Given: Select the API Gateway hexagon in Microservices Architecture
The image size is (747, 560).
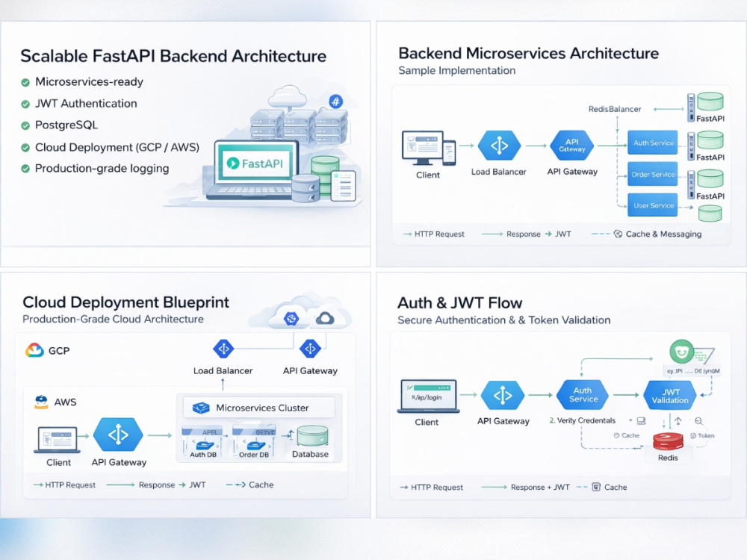Looking at the screenshot, I should tap(571, 146).
